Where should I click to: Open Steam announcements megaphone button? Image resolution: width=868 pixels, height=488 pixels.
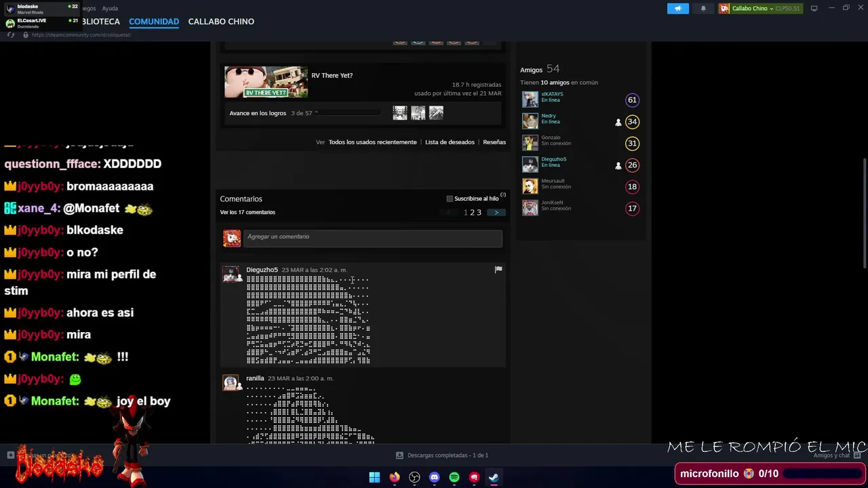(x=677, y=8)
